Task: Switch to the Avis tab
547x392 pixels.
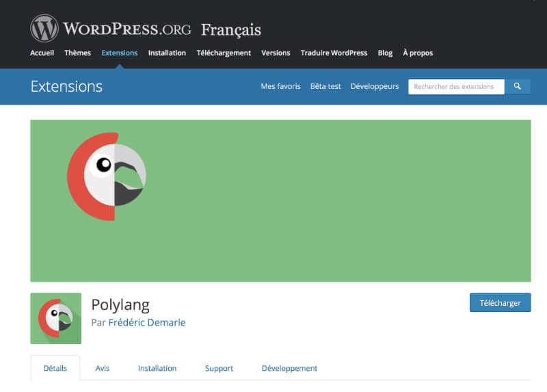Action: pos(102,368)
